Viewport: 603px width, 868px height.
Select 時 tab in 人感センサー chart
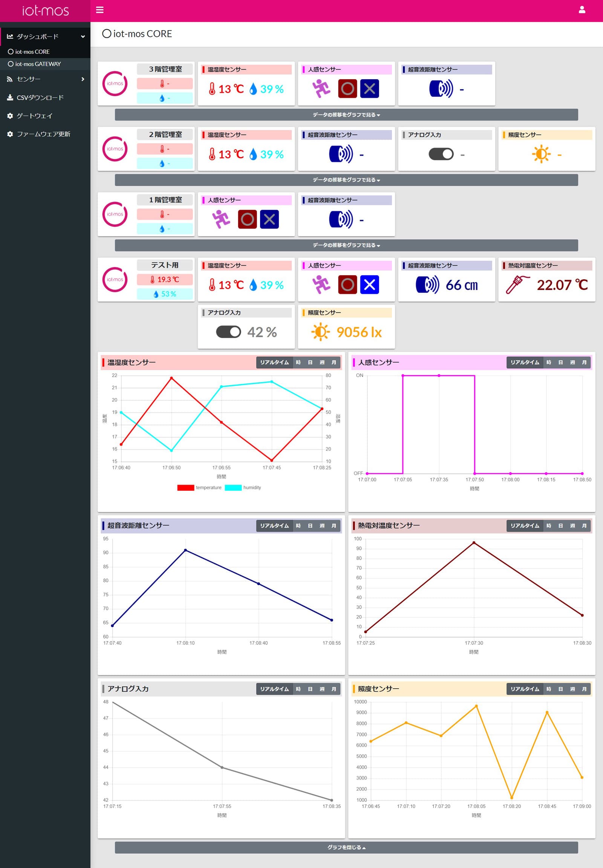[x=549, y=363]
